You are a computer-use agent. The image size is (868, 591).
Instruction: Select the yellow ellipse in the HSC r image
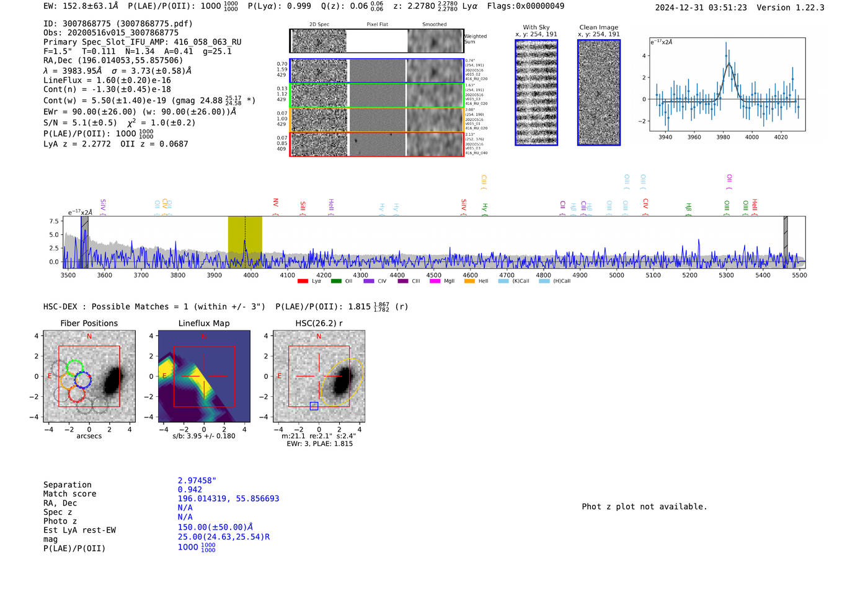[341, 382]
